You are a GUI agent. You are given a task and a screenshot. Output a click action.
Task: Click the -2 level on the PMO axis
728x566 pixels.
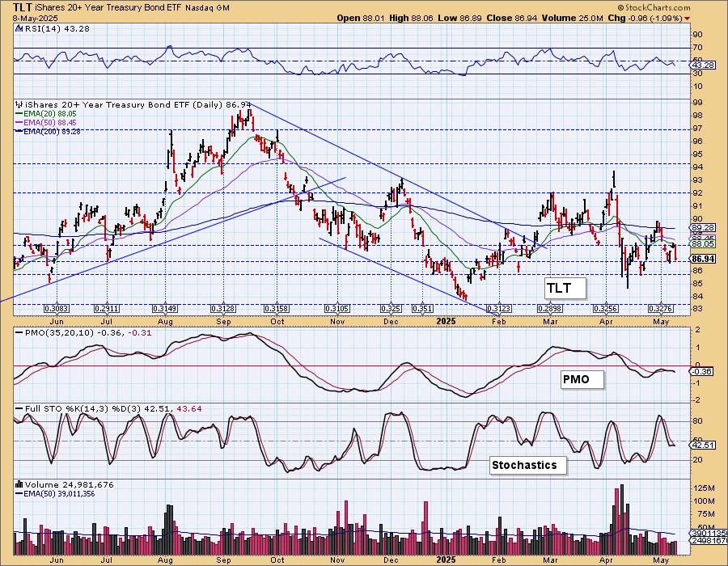pos(697,400)
